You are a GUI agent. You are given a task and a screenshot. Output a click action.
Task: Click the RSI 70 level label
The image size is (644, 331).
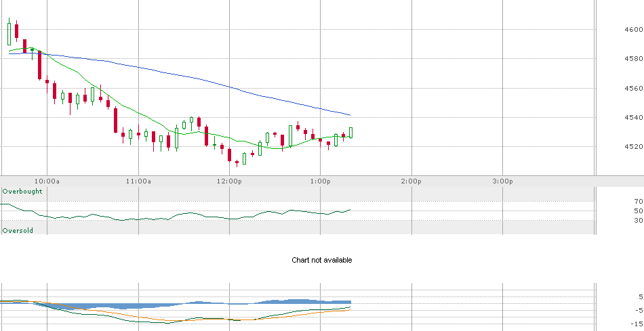(x=639, y=202)
